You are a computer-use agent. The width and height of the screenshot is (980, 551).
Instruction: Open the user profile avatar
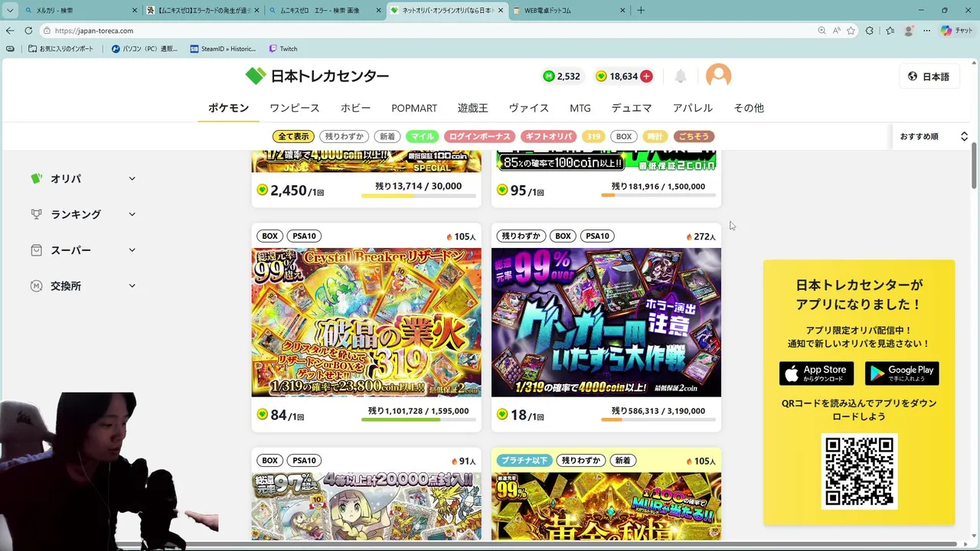[718, 75]
